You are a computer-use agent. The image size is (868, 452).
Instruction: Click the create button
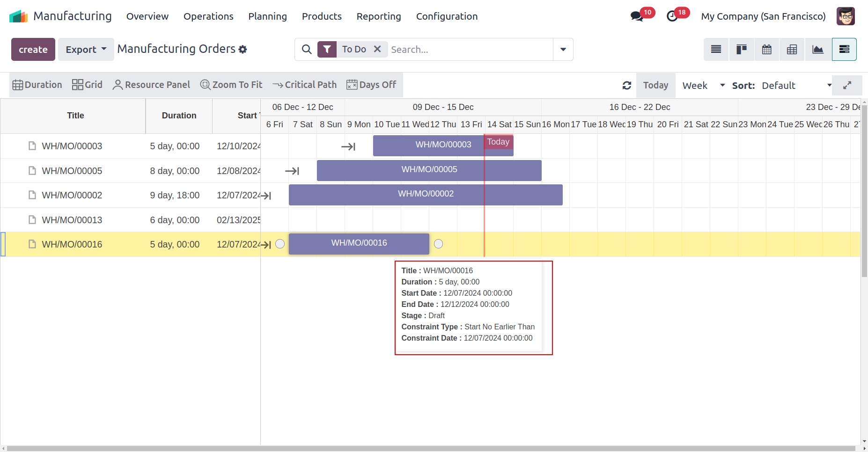click(x=33, y=50)
